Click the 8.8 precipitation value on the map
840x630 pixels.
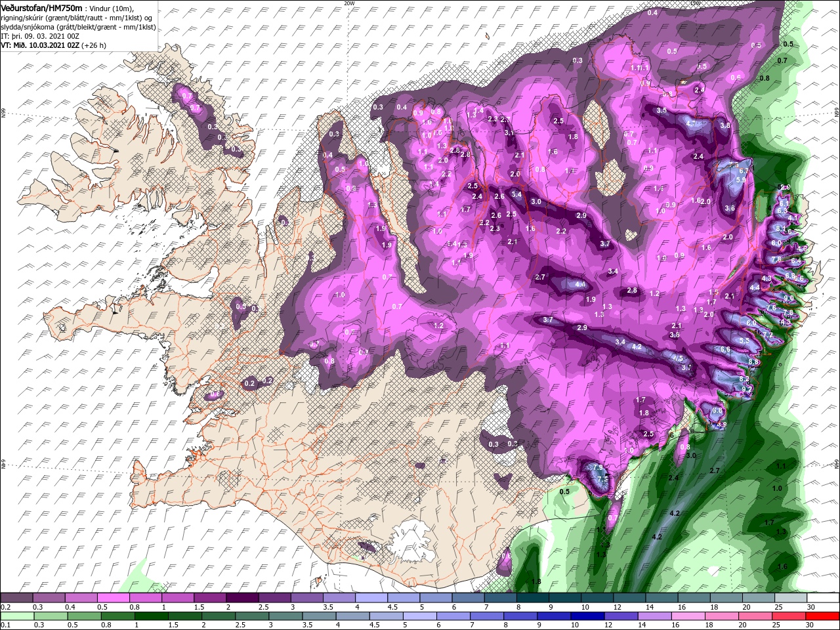[x=753, y=362]
